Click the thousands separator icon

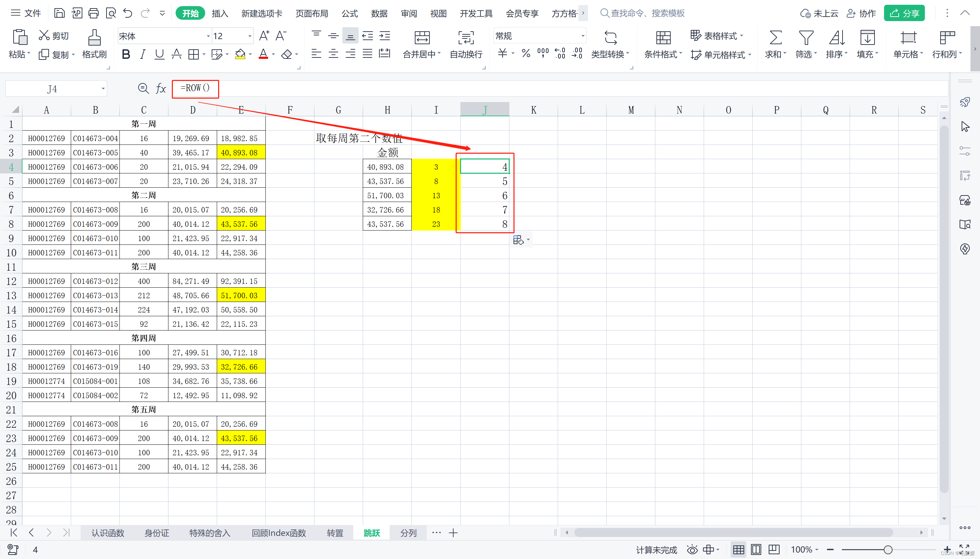point(543,53)
